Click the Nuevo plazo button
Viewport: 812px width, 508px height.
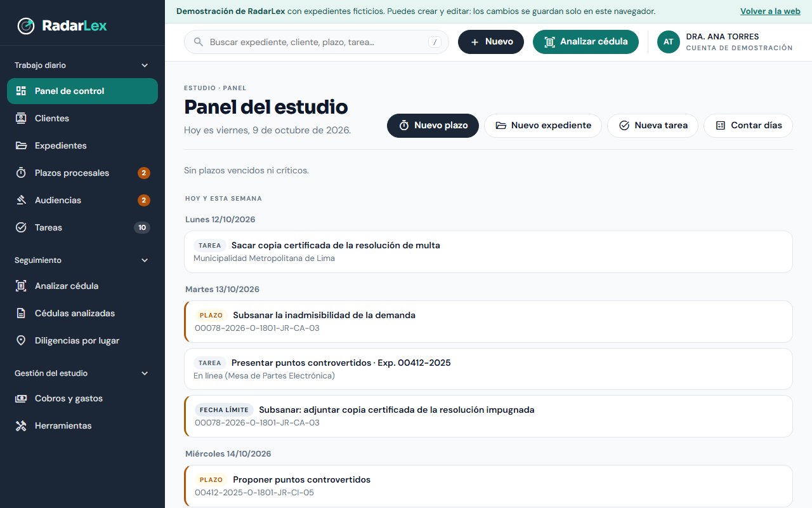(x=433, y=125)
